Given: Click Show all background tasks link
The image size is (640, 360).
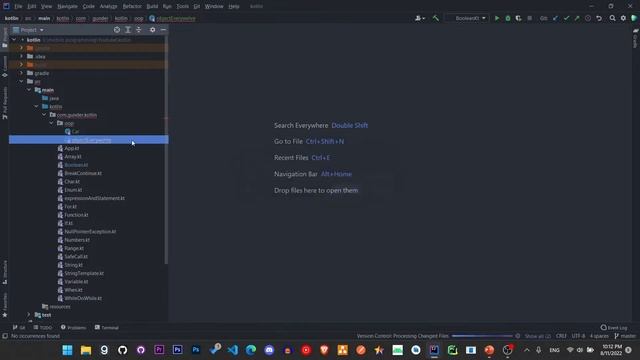Looking at the screenshot, I should pyautogui.click(x=538, y=336).
